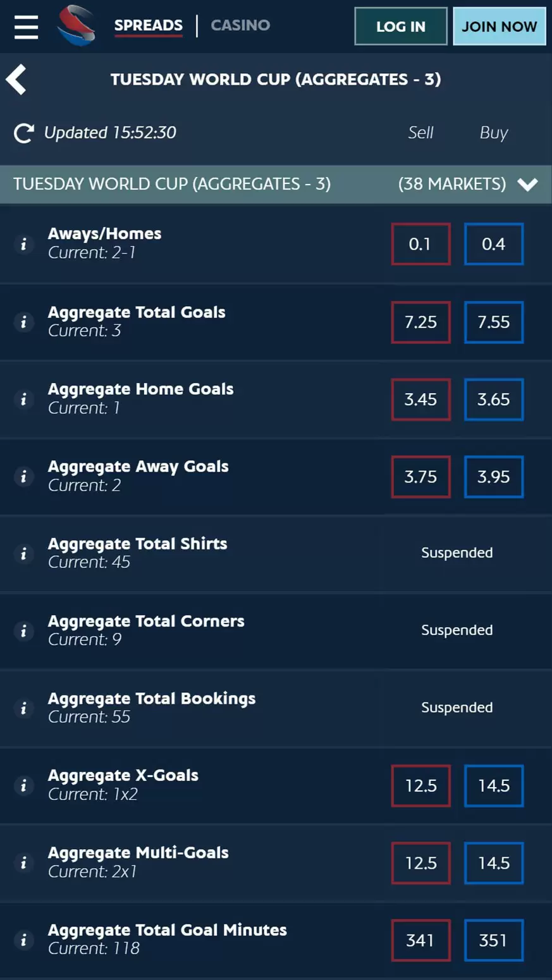This screenshot has height=980, width=552.
Task: Click the Join Now button
Action: [x=500, y=27]
